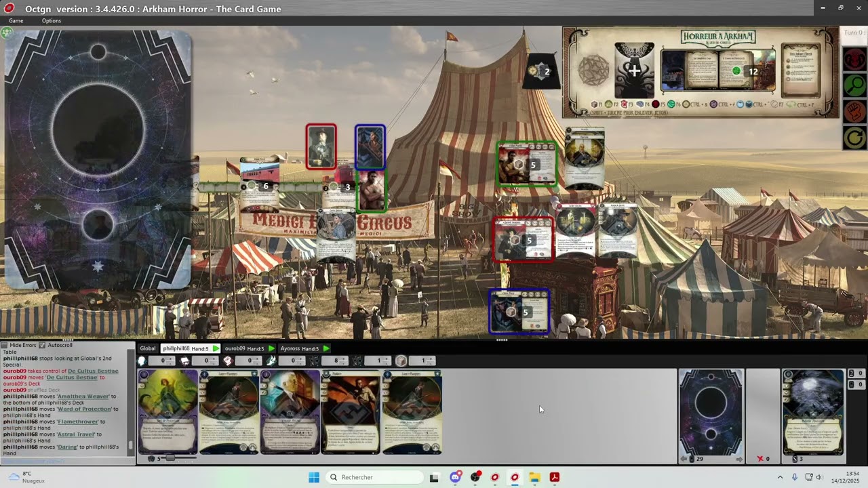Select the blue-bordered investigator card showing 5
This screenshot has height=488, width=868.
pyautogui.click(x=519, y=311)
